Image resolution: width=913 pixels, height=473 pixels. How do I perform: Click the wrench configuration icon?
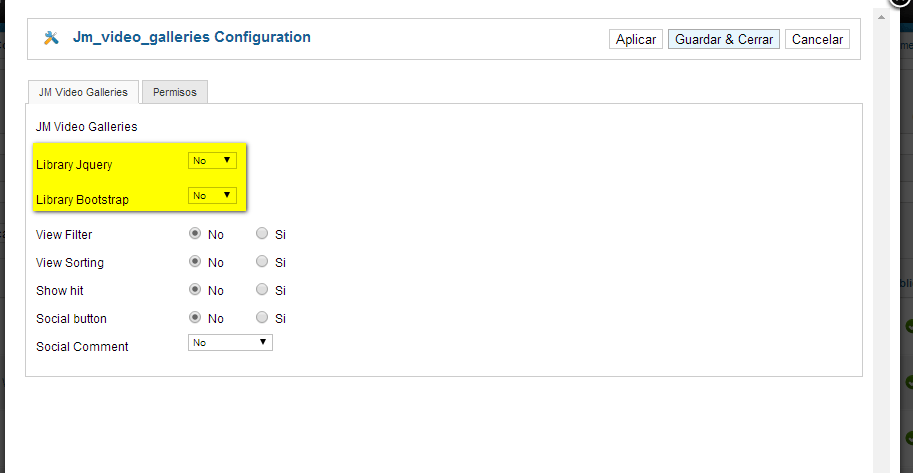coord(51,38)
